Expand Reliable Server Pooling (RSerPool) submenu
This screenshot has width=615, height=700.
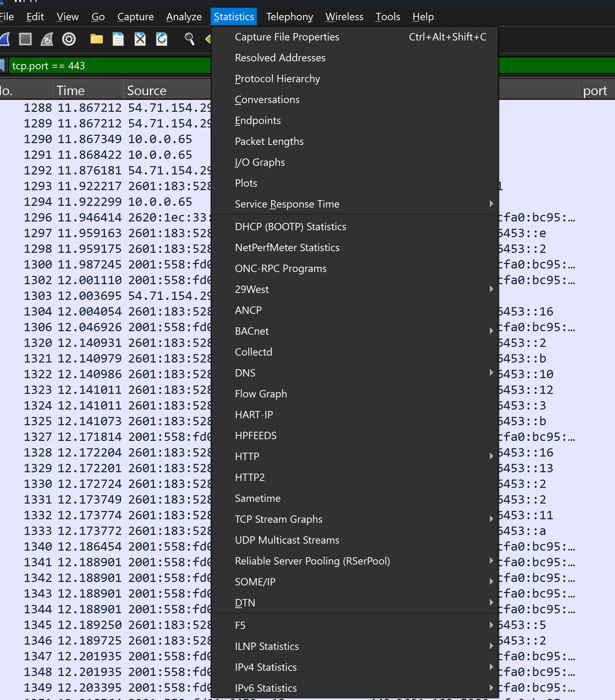click(355, 561)
